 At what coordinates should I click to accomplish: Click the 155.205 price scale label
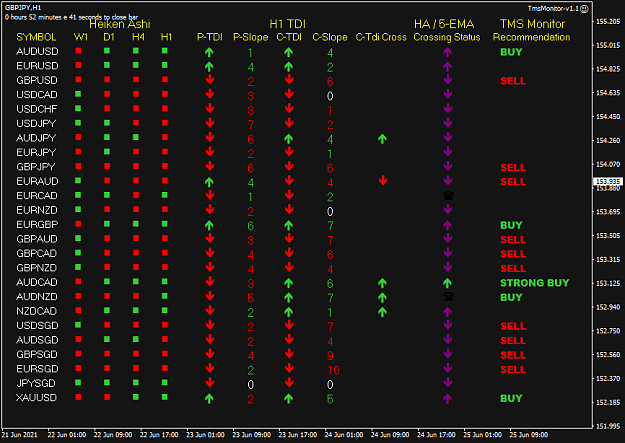click(608, 22)
